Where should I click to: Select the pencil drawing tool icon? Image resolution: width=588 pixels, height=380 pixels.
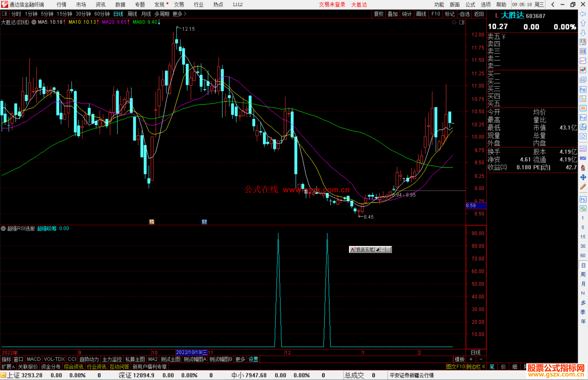(x=583, y=187)
